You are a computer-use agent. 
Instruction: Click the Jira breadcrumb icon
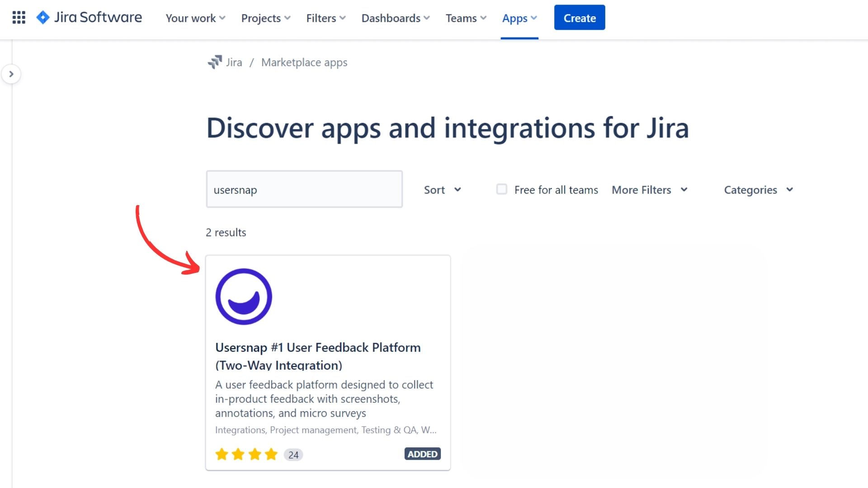click(215, 62)
